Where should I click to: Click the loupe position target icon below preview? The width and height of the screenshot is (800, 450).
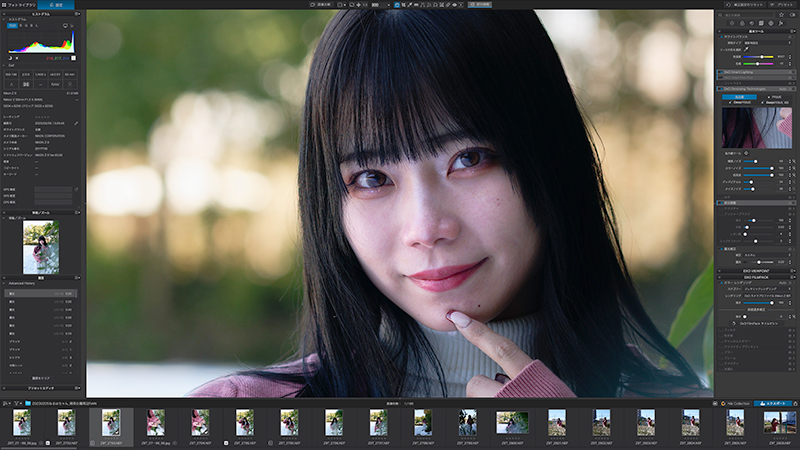pyautogui.click(x=746, y=153)
